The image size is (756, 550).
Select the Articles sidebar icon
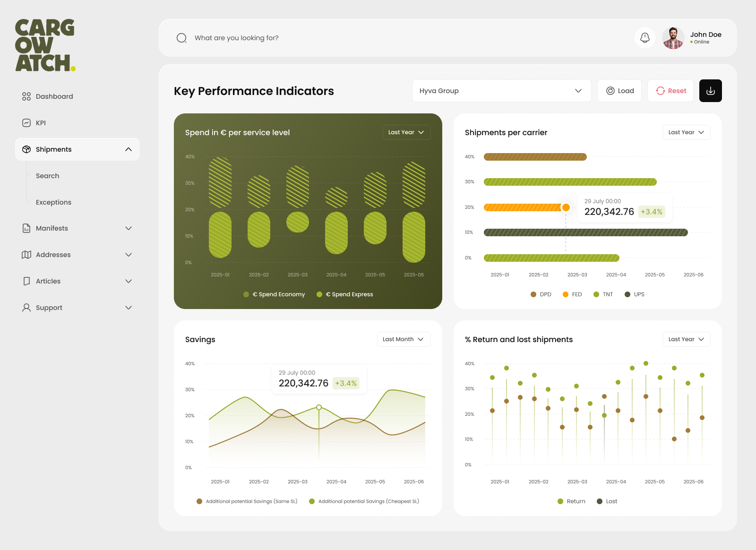pyautogui.click(x=26, y=281)
